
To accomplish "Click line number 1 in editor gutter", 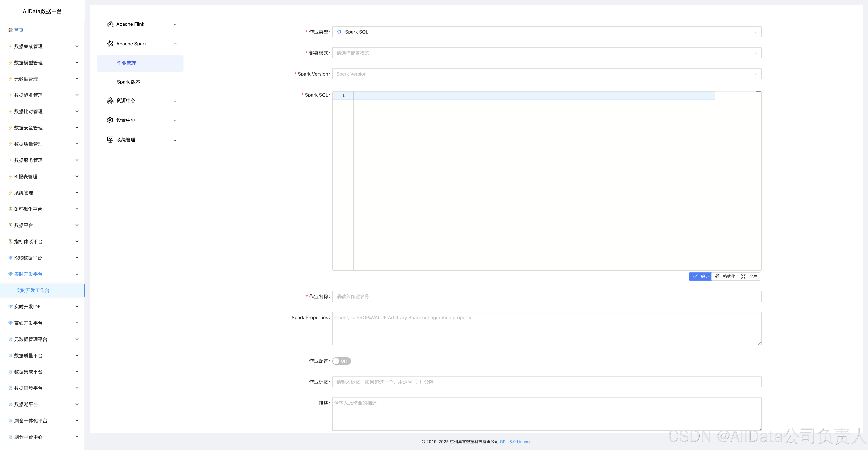I will (343, 96).
